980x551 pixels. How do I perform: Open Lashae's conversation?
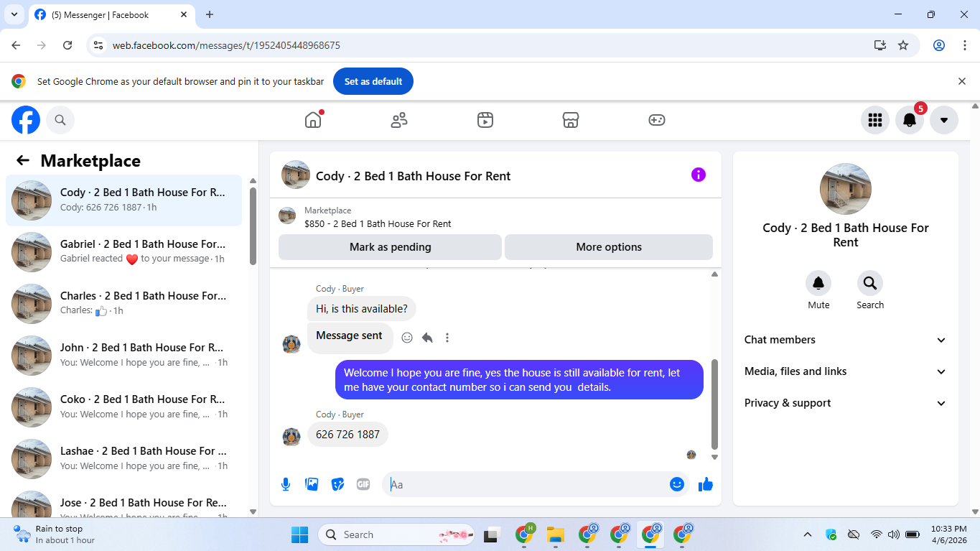coord(123,458)
